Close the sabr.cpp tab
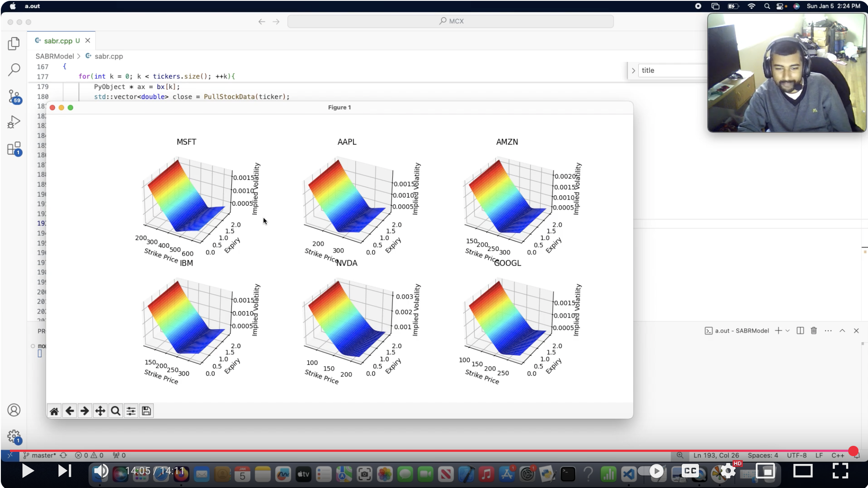The height and width of the screenshot is (488, 868). pos(88,40)
